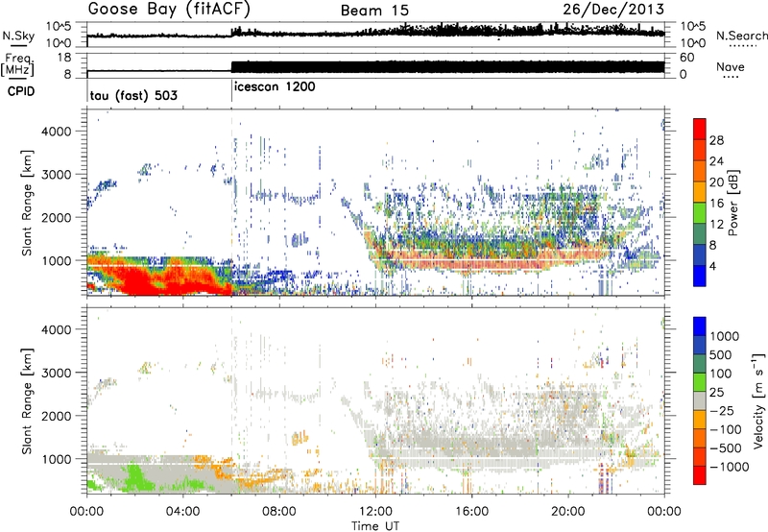
Task: Click the '12' label on Power color bar
Action: [x=716, y=225]
